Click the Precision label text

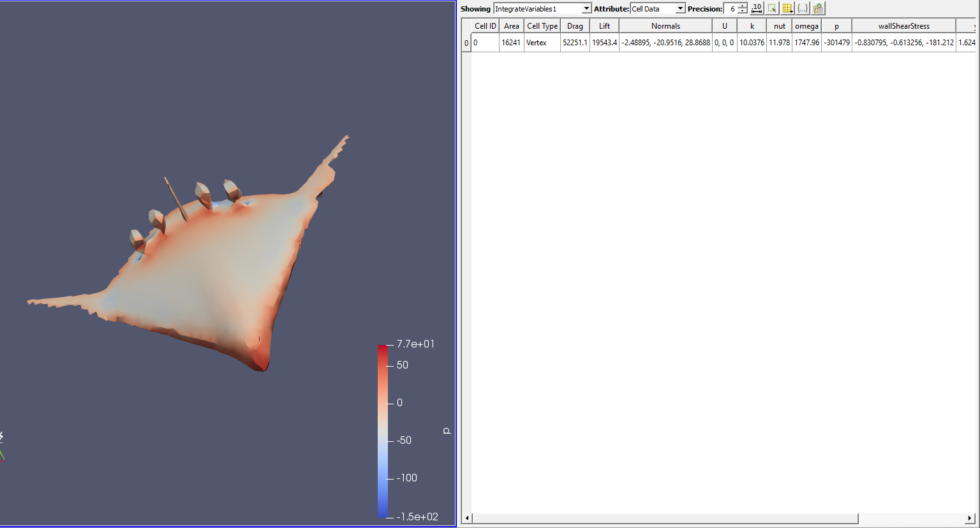tap(705, 9)
